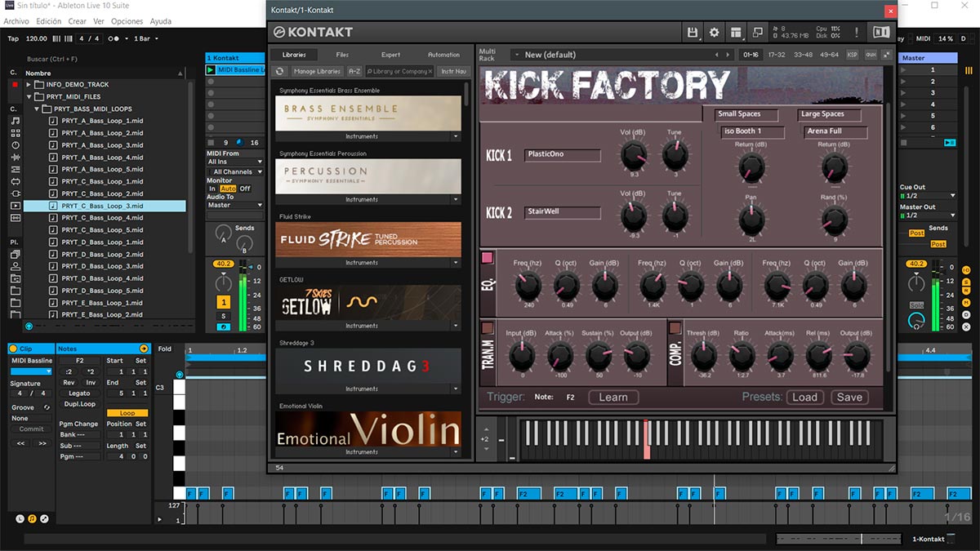Set Monitor to In
980x551 pixels.
212,189
